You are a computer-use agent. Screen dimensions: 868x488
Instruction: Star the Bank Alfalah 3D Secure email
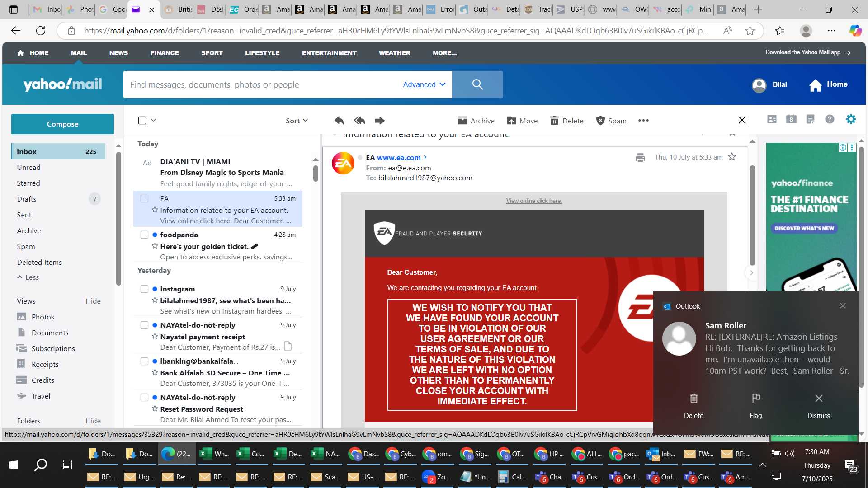155,373
